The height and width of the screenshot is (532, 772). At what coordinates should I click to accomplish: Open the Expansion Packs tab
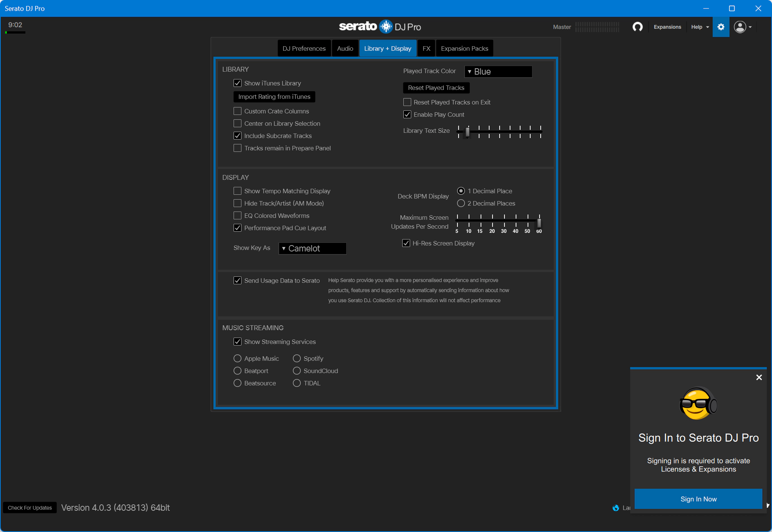pos(464,48)
